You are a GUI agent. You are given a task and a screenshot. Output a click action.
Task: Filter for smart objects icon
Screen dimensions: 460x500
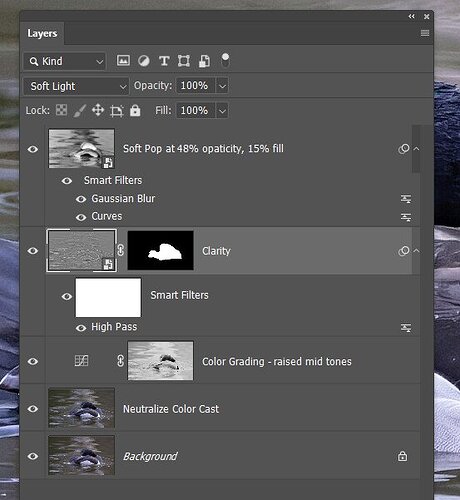tap(204, 61)
